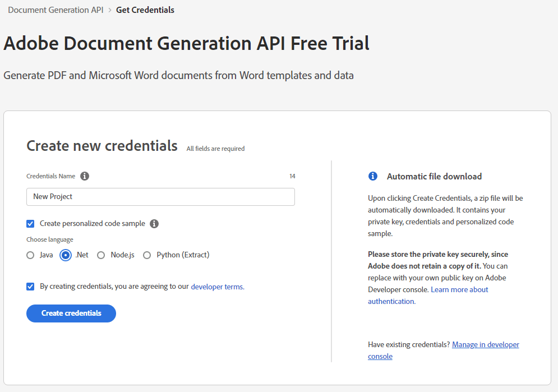558x392 pixels.
Task: Click the Create credentials button
Action: [71, 313]
